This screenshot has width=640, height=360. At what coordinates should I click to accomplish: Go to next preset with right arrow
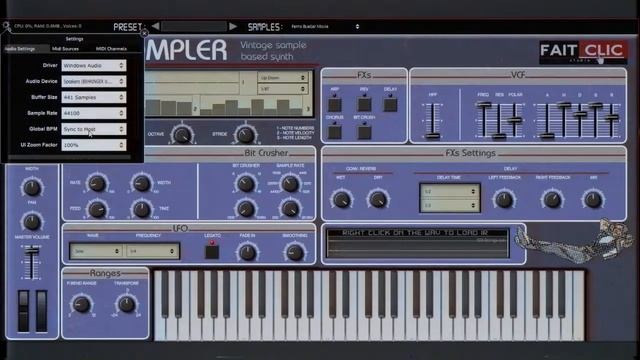point(233,27)
